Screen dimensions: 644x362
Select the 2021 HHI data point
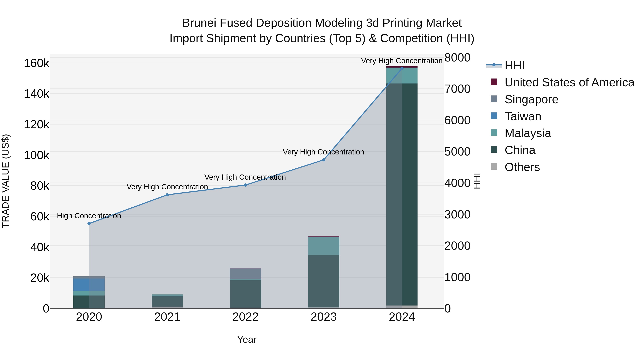pyautogui.click(x=167, y=195)
